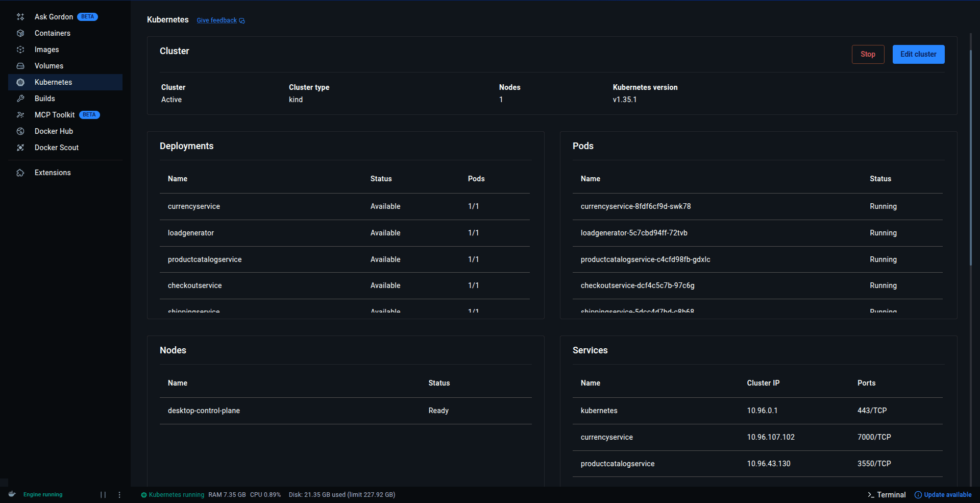Click Engine running status text

click(43, 495)
